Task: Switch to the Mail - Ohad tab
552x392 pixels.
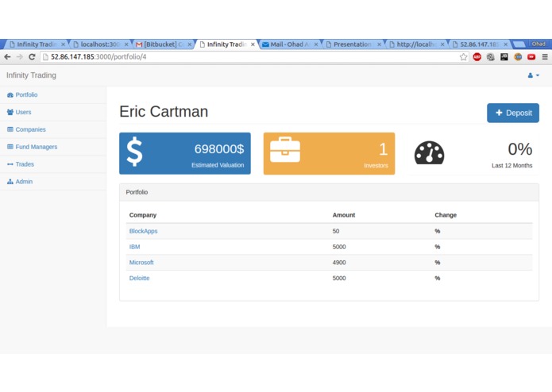Action: click(289, 44)
